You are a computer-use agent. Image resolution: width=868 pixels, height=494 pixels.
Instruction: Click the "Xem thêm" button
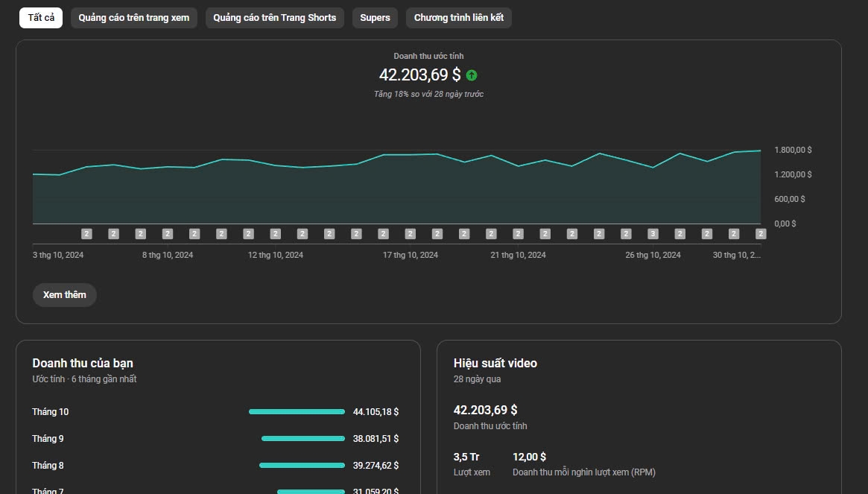tap(65, 295)
